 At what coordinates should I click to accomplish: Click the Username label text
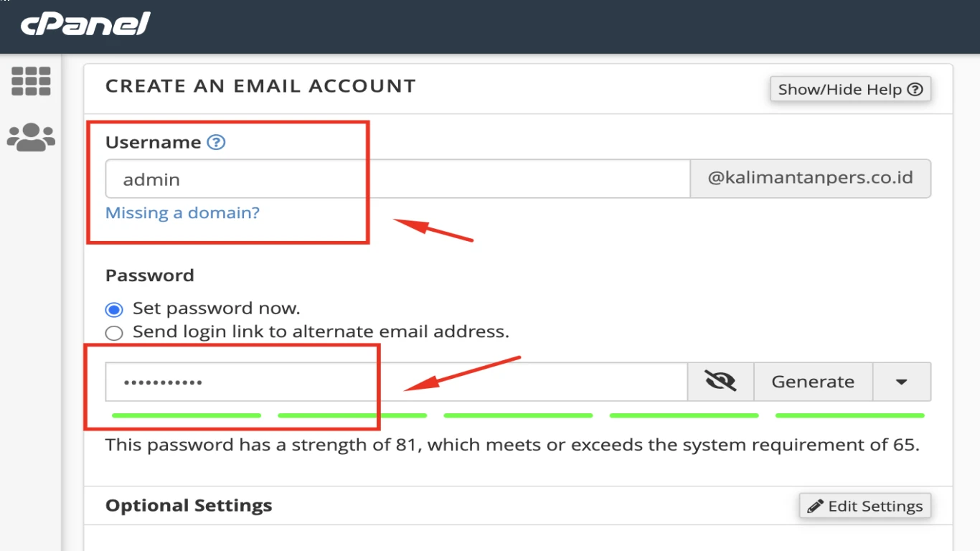click(x=153, y=142)
